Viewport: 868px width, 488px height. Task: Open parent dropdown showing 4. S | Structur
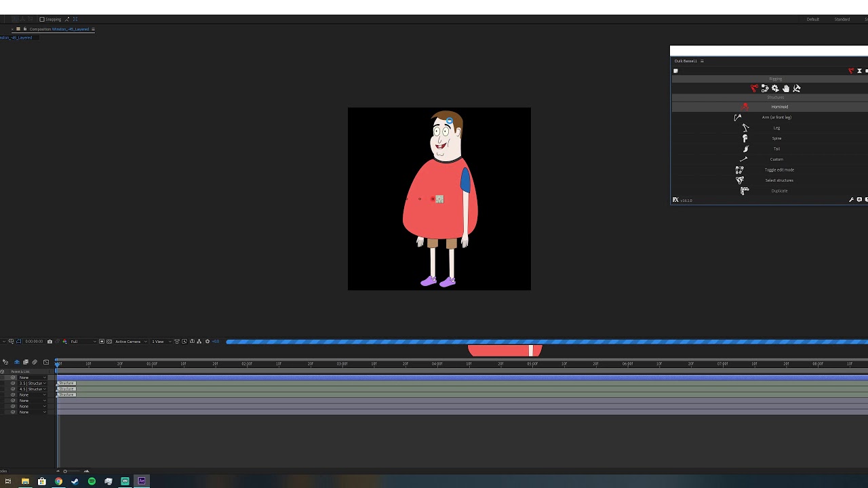[x=32, y=389]
